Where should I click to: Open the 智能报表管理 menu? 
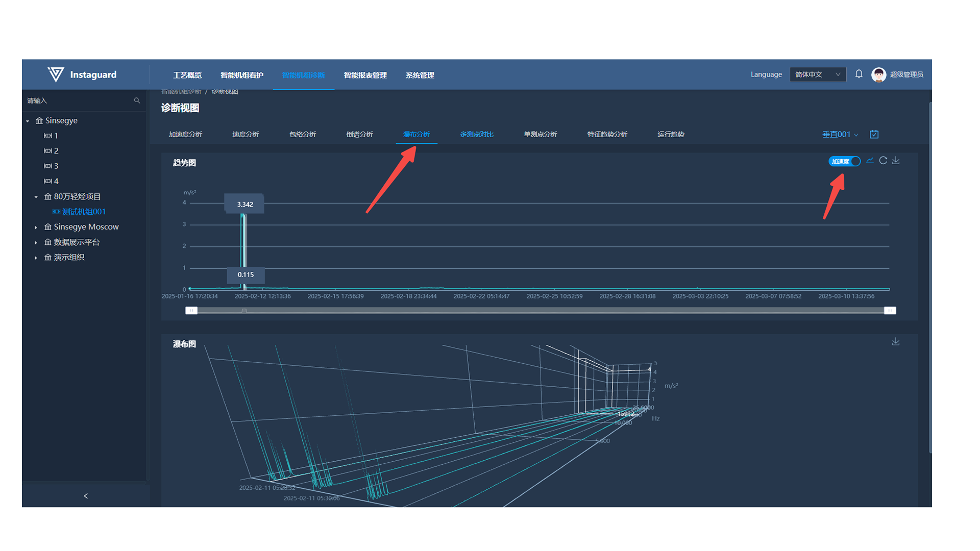click(x=365, y=75)
